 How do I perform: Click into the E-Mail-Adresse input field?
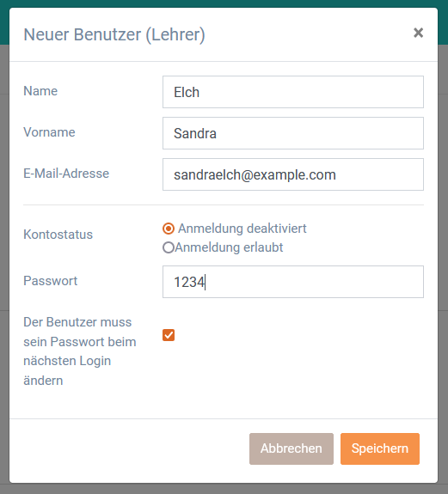tap(293, 174)
